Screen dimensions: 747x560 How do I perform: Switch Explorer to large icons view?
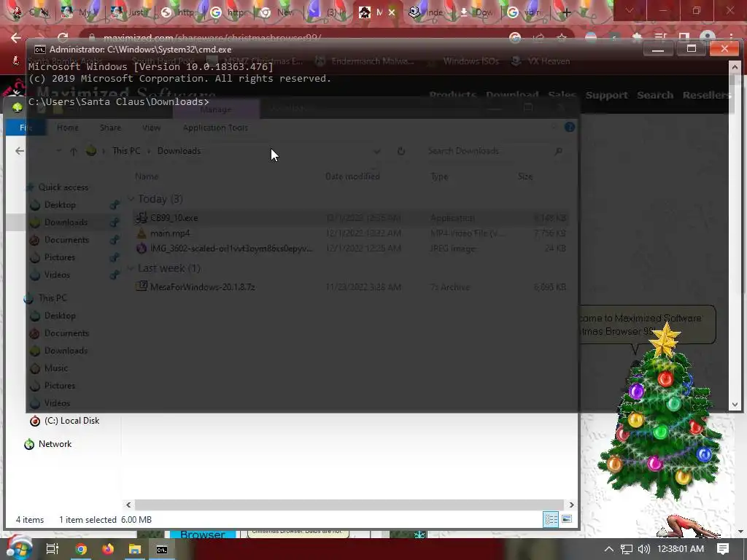tap(567, 519)
